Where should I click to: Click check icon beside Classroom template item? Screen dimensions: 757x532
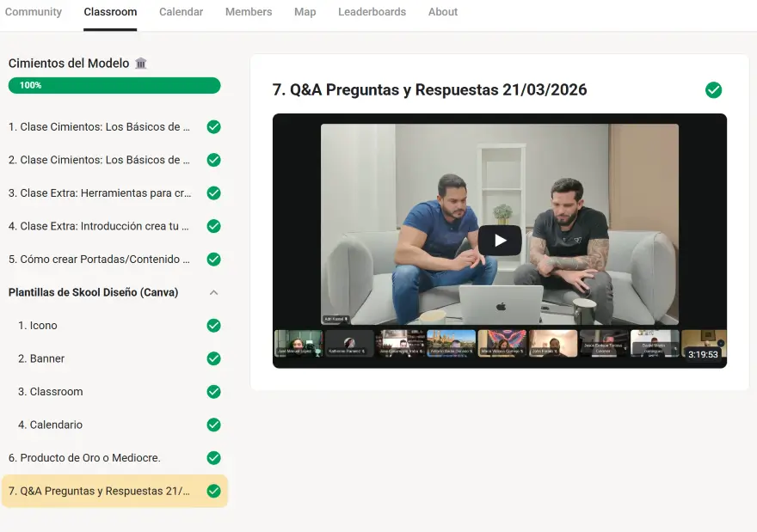tap(213, 392)
